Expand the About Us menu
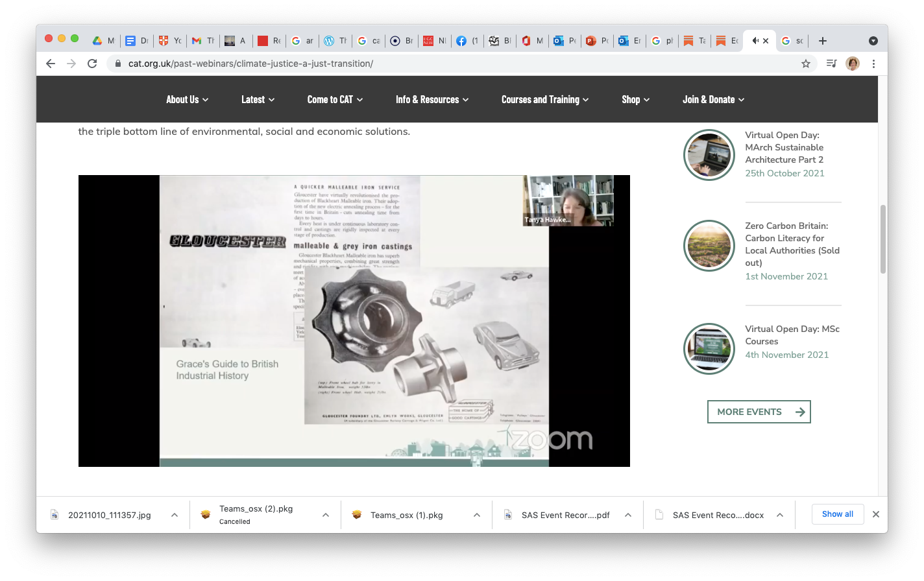This screenshot has height=581, width=924. [x=187, y=99]
